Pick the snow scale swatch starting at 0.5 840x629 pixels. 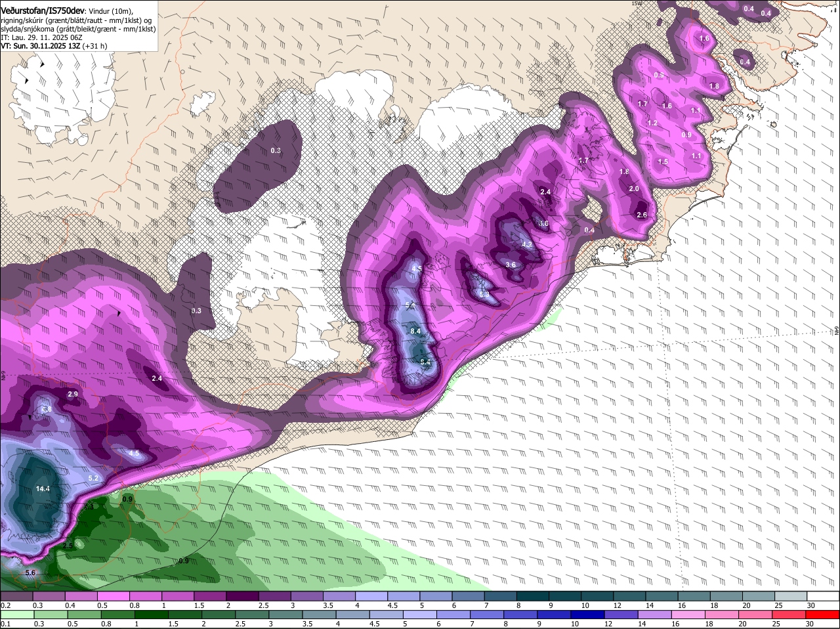[x=113, y=596]
